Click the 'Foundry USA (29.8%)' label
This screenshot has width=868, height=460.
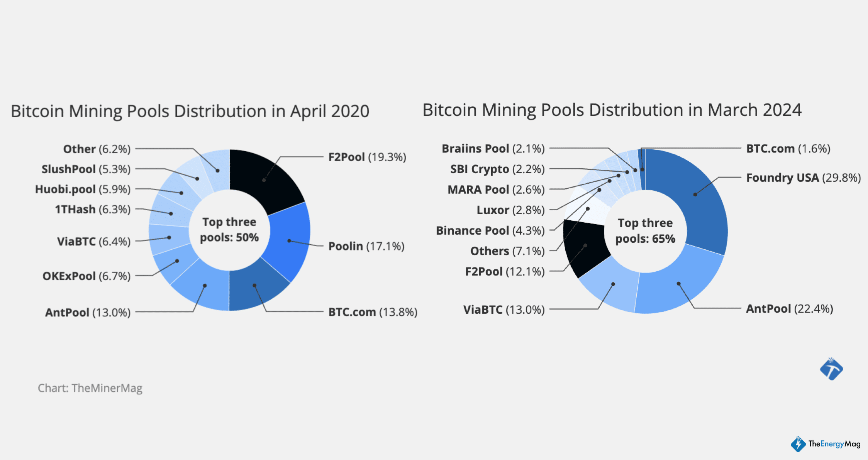tap(803, 178)
